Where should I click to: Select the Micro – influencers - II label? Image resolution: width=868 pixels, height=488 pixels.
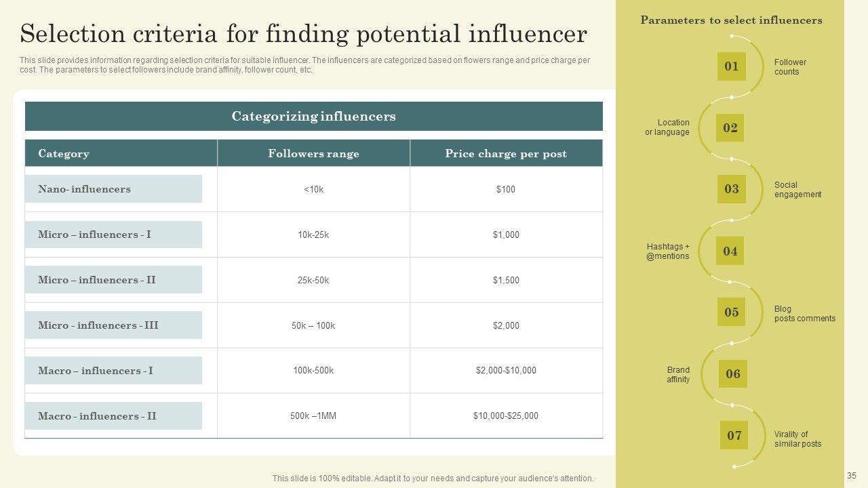pyautogui.click(x=113, y=280)
